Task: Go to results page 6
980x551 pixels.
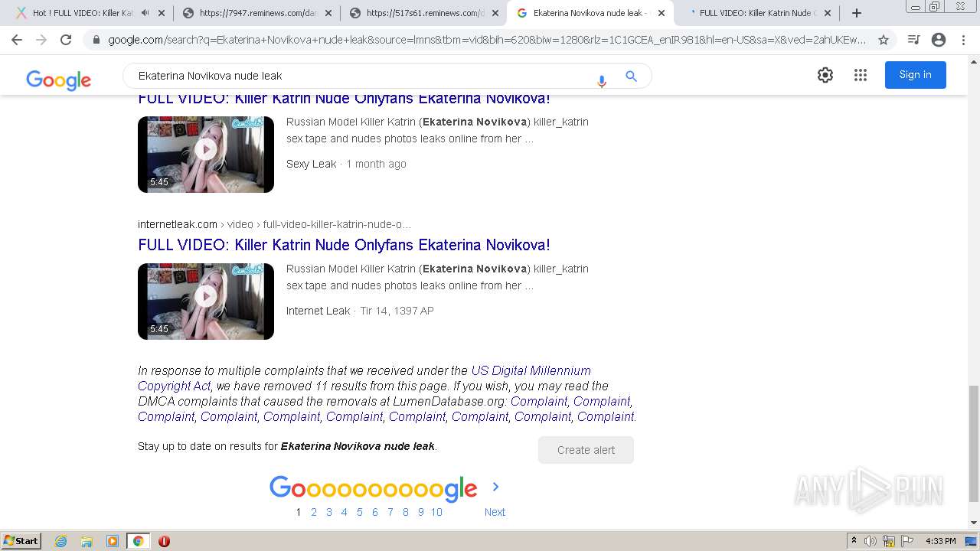Action: click(x=375, y=512)
